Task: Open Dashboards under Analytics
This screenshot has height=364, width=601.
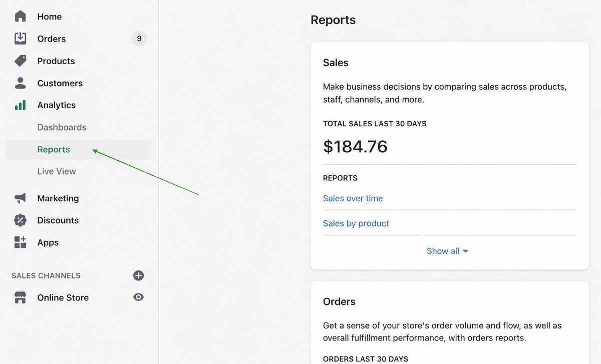Action: (62, 127)
